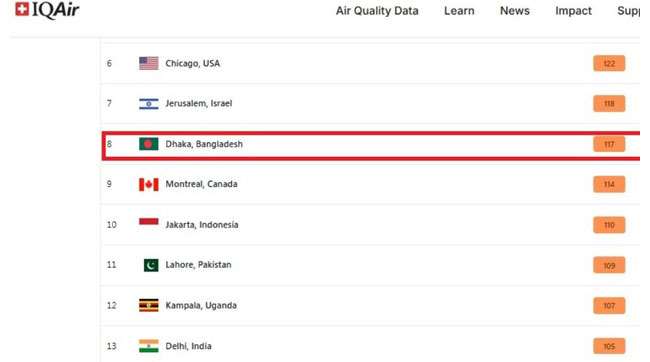The width and height of the screenshot is (650, 362).
Task: Click the Canada flag icon beside Montreal
Action: 148,185
